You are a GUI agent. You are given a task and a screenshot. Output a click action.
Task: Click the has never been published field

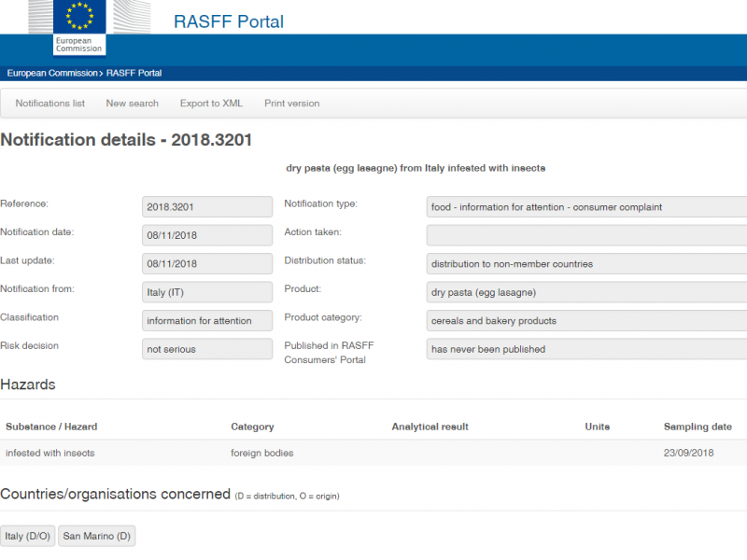point(586,348)
